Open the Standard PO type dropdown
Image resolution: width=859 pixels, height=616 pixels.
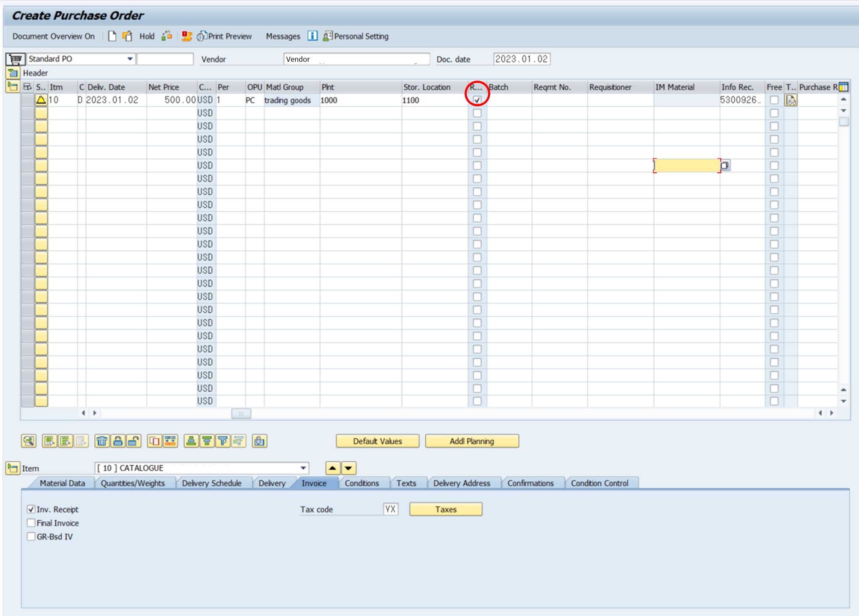tap(130, 59)
